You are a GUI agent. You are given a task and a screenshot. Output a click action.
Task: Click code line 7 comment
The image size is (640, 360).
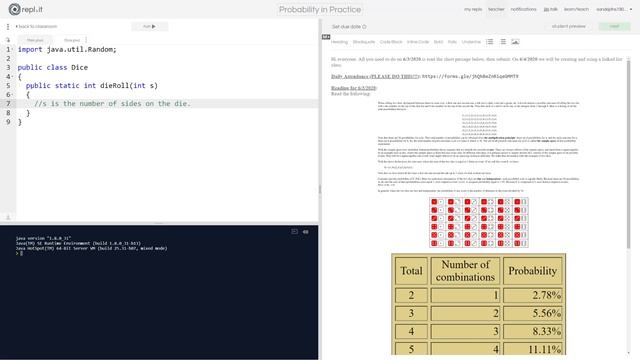[112, 104]
